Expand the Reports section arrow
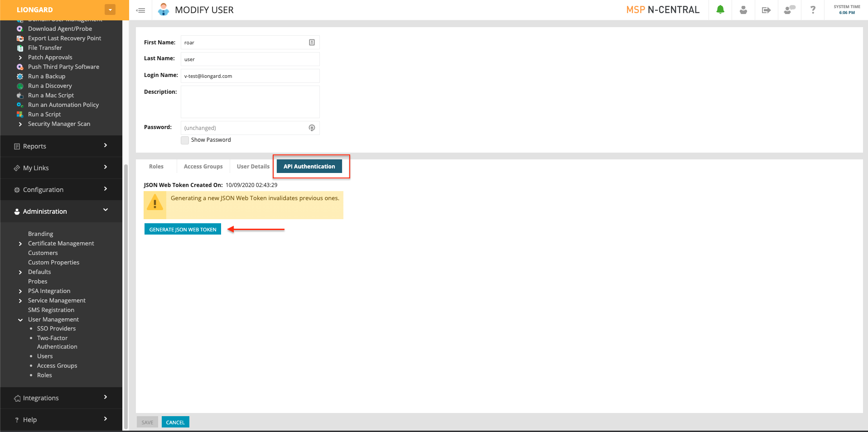Viewport: 868px width, 432px height. coord(106,145)
